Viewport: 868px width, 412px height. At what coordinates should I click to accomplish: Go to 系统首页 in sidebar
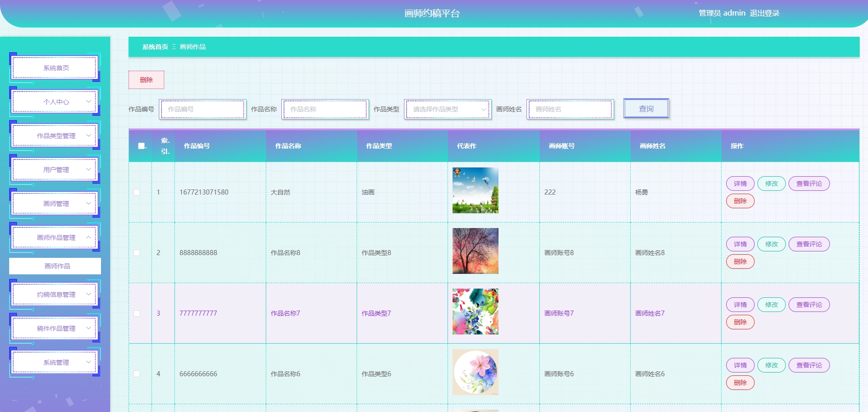coord(55,68)
